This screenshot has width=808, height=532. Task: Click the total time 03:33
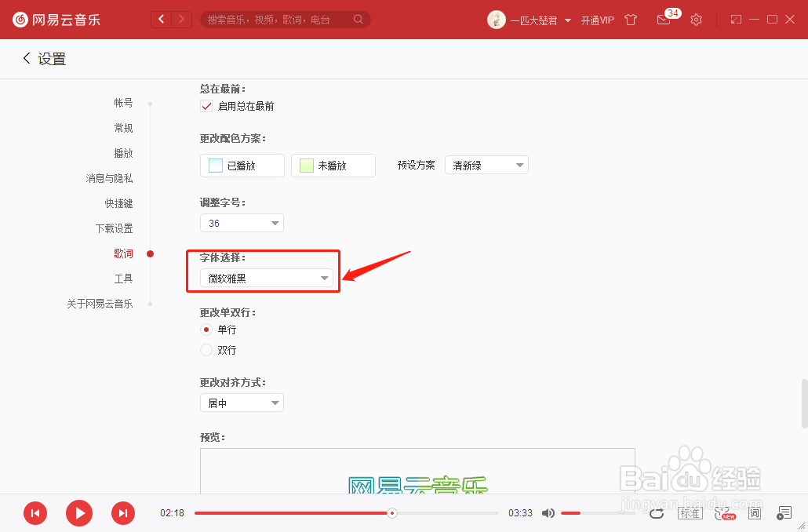coord(520,513)
